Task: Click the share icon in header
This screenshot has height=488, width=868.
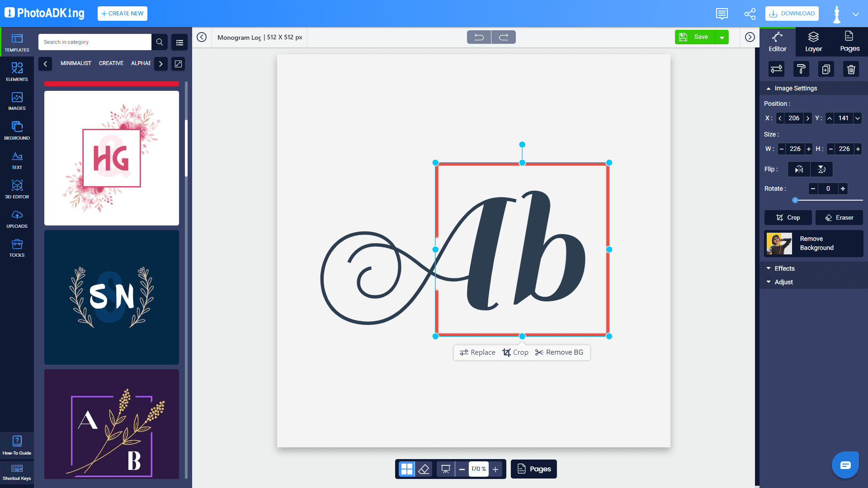Action: (750, 14)
